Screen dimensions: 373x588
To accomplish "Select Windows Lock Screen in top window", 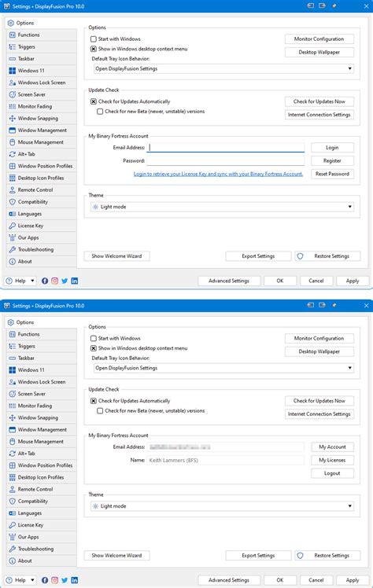I will click(41, 83).
